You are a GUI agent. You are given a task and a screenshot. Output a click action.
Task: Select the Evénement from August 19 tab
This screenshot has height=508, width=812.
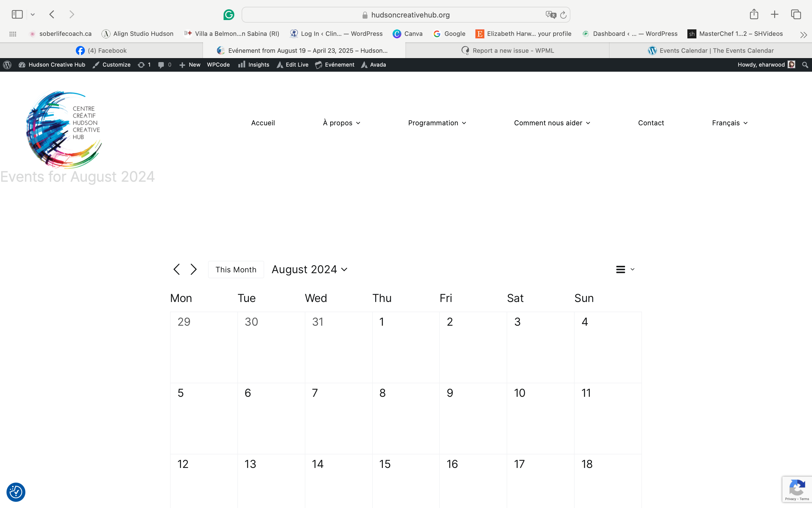pyautogui.click(x=304, y=51)
